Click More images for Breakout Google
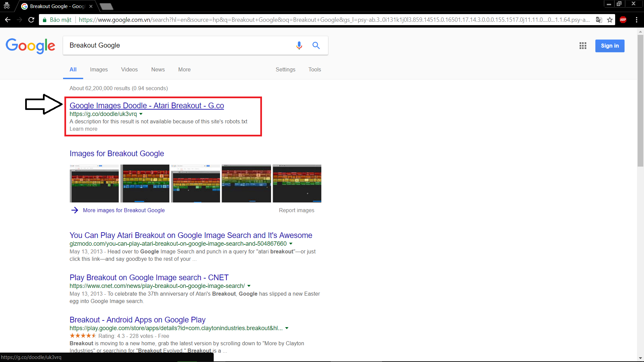 tap(123, 210)
